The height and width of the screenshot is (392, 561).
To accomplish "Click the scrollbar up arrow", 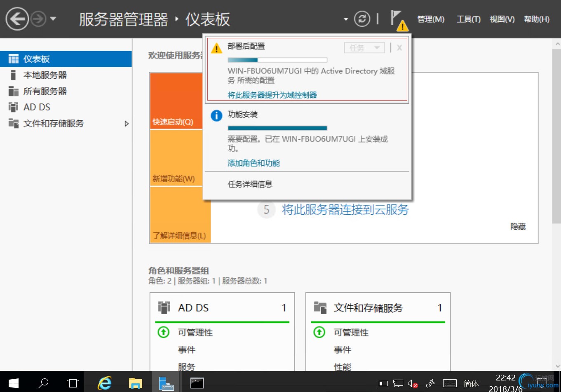I will 557,44.
